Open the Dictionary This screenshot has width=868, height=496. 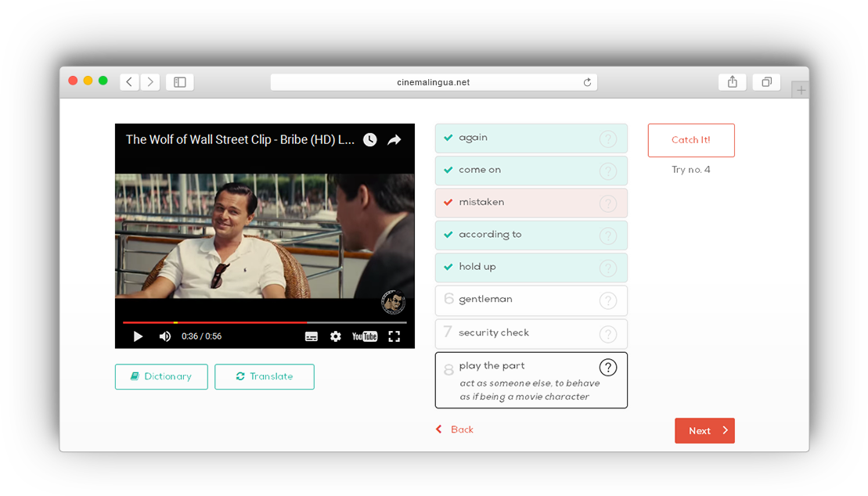coord(162,376)
